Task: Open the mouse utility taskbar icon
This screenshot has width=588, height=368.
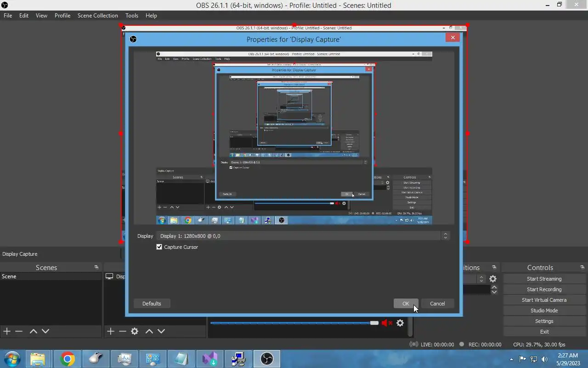Action: pyautogui.click(x=96, y=359)
